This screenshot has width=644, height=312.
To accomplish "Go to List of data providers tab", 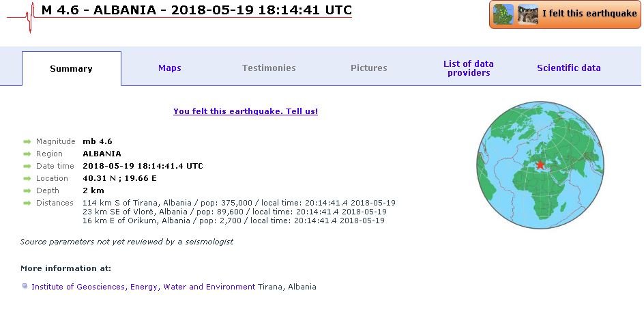I will coord(469,68).
